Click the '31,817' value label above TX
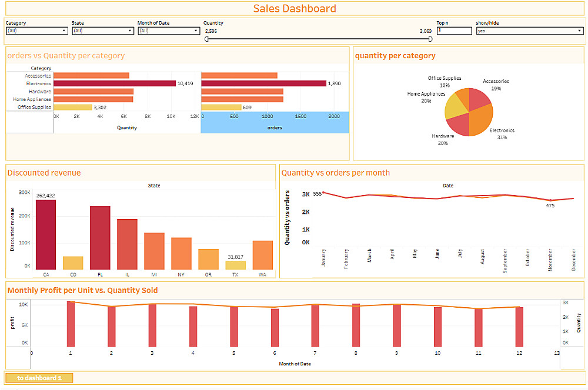The width and height of the screenshot is (588, 390). click(236, 257)
